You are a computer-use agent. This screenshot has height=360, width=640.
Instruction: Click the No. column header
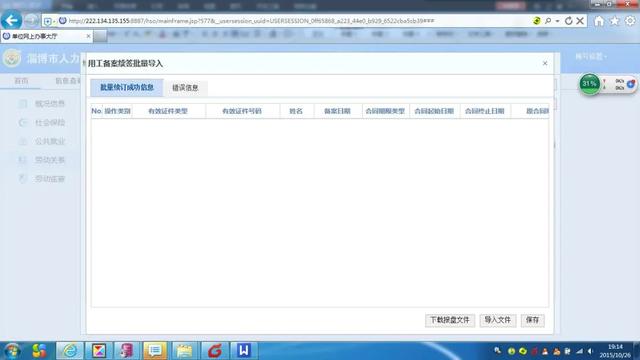click(96, 111)
